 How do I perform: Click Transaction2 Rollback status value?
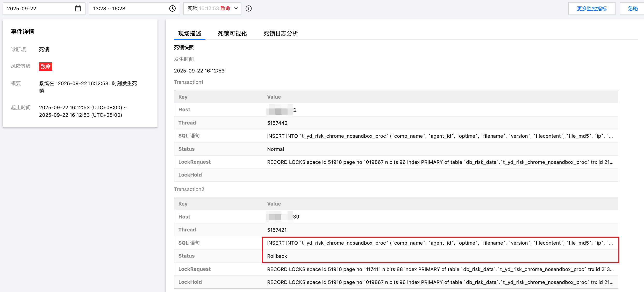[277, 256]
